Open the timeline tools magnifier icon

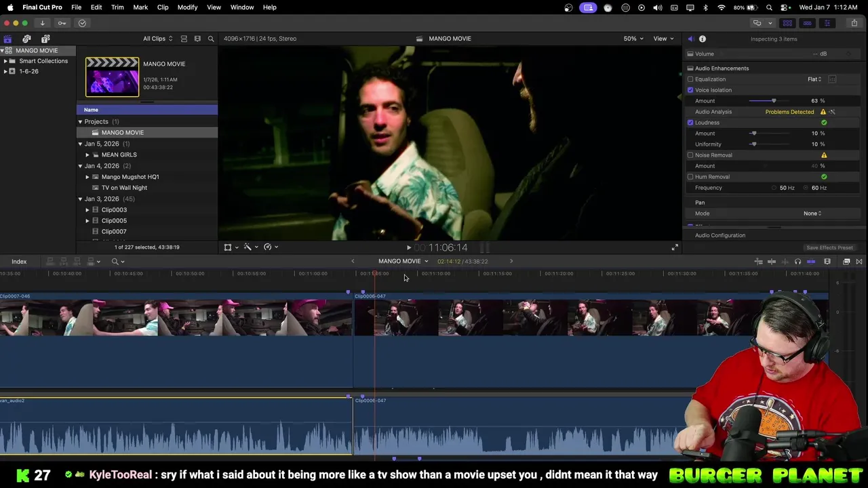click(117, 262)
